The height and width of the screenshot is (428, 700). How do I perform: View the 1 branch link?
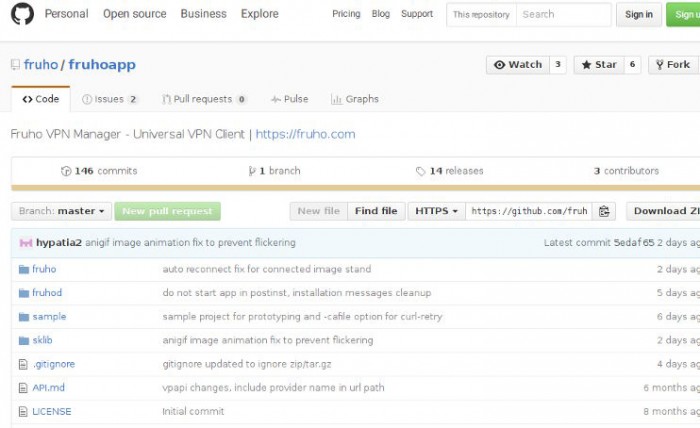click(x=275, y=171)
